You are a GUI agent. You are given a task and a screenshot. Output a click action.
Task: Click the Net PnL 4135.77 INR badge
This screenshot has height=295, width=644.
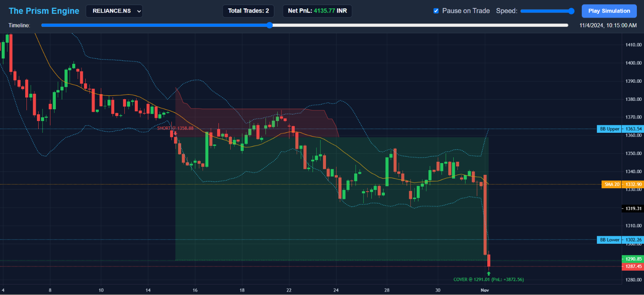(317, 11)
